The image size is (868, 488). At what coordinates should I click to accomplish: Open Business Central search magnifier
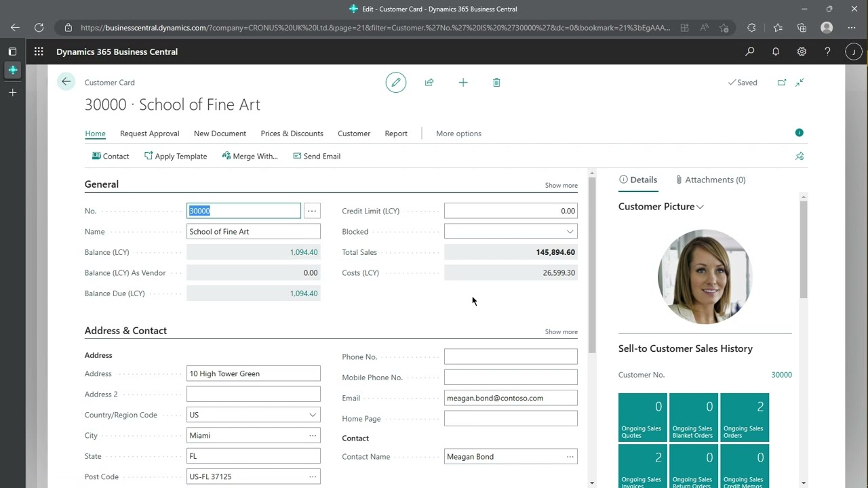tap(749, 52)
